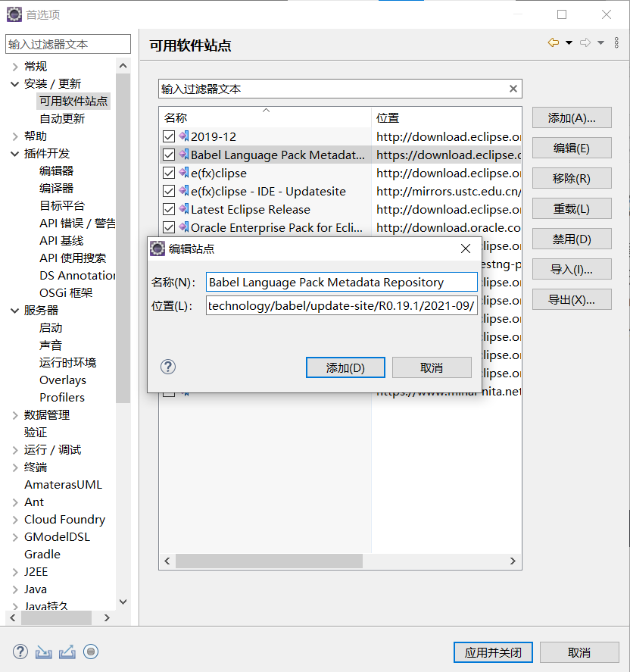Click the bottom-right 取消 button in Preferences

[579, 652]
